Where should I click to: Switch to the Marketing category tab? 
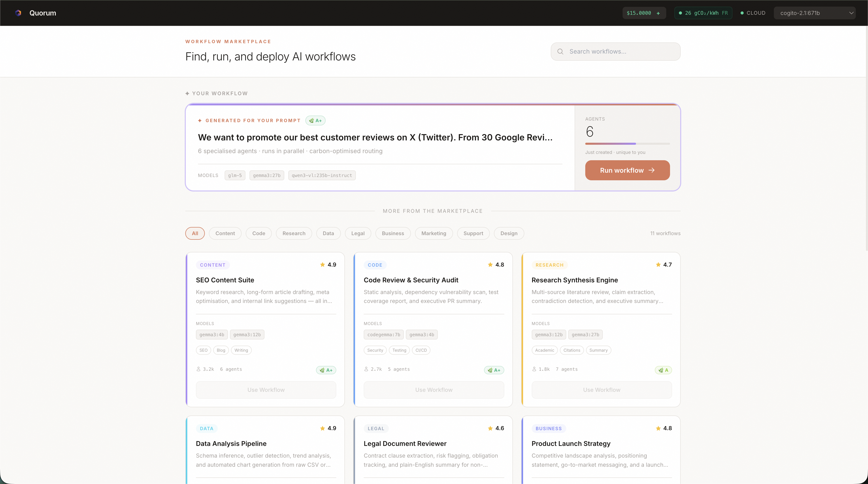(x=433, y=233)
